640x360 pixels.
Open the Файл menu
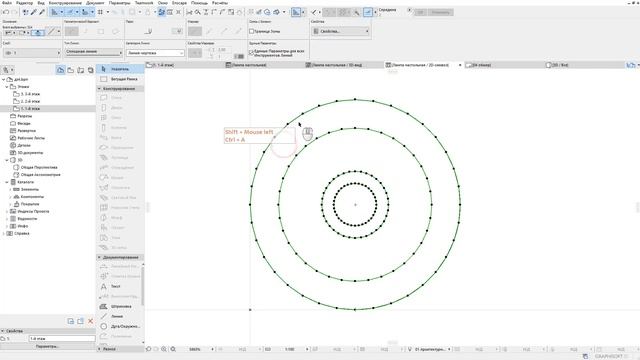7,3
